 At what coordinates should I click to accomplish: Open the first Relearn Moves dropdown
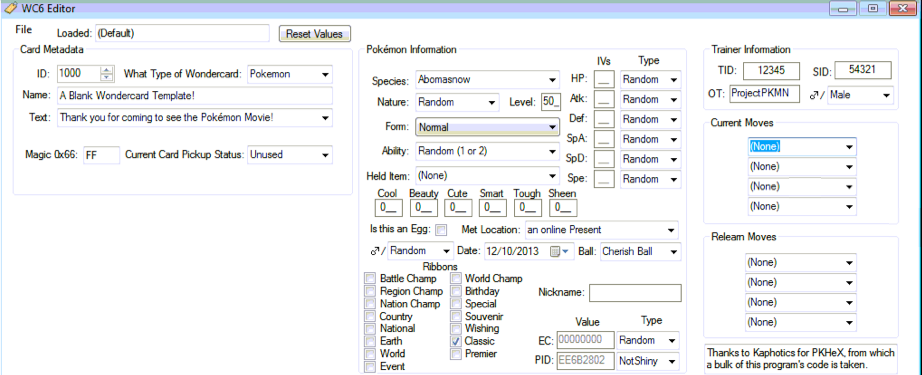click(801, 263)
